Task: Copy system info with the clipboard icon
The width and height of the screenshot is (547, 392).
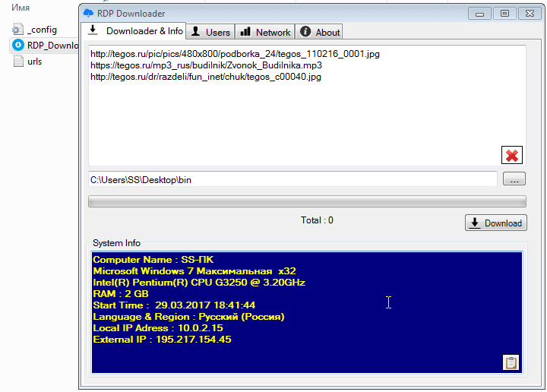Action: pos(511,362)
